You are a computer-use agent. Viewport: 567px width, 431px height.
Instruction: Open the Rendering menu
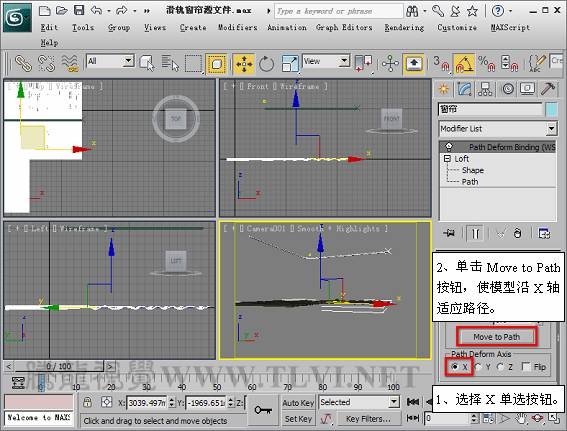404,27
